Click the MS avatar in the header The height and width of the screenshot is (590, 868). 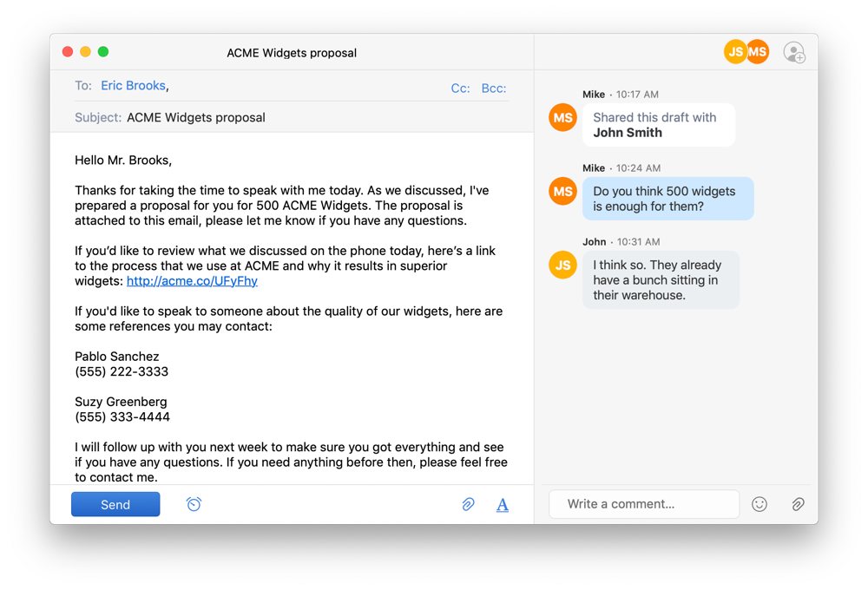tap(758, 52)
